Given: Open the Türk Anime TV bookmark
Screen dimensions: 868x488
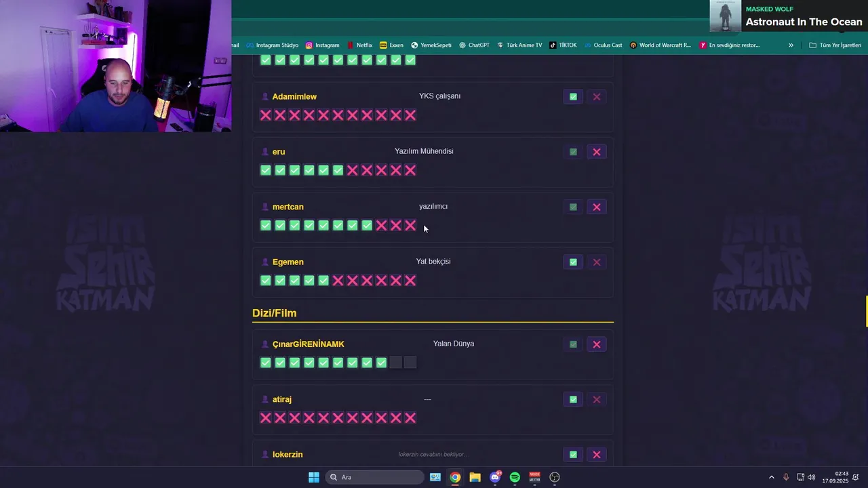Looking at the screenshot, I should [x=519, y=45].
